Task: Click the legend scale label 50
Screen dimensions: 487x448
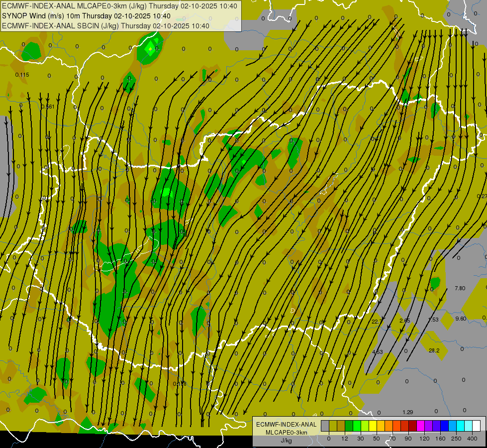Action: [377, 439]
